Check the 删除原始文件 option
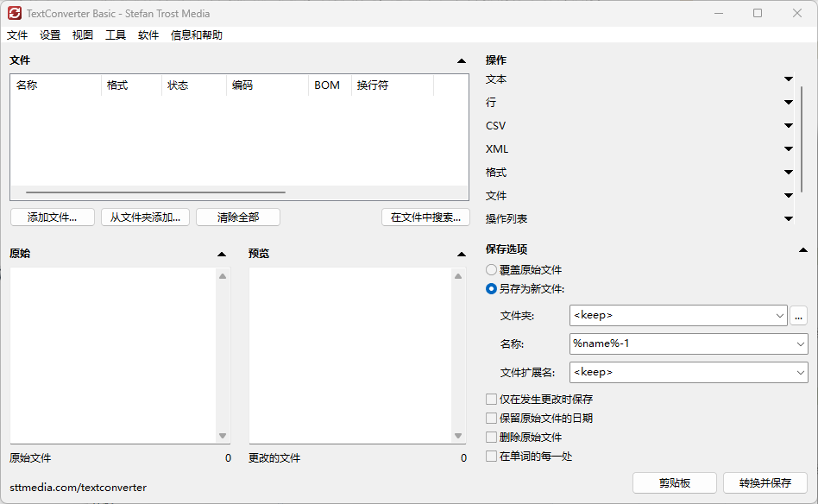The image size is (818, 504). click(492, 438)
